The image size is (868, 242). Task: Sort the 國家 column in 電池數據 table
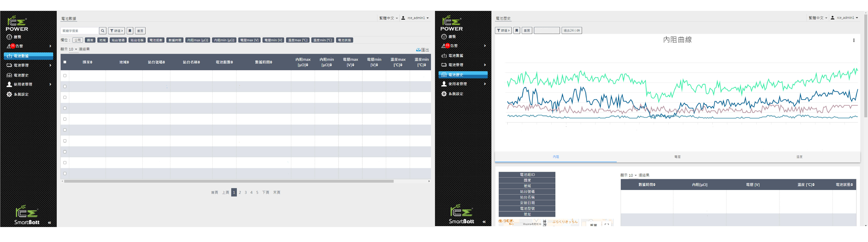pos(88,62)
